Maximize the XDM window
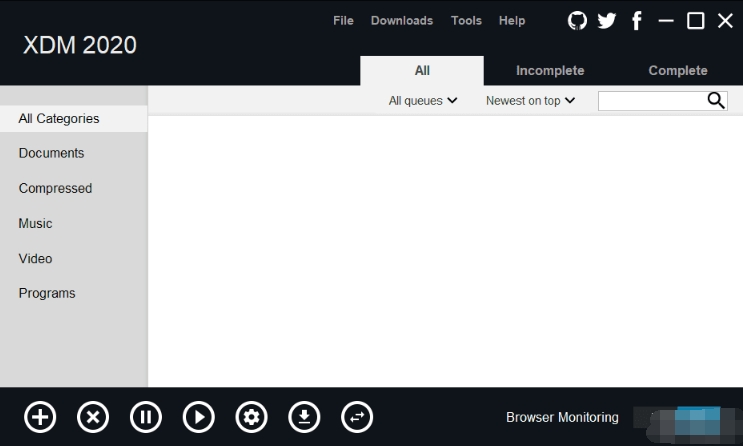Viewport: 743px width, 446px height. tap(695, 21)
